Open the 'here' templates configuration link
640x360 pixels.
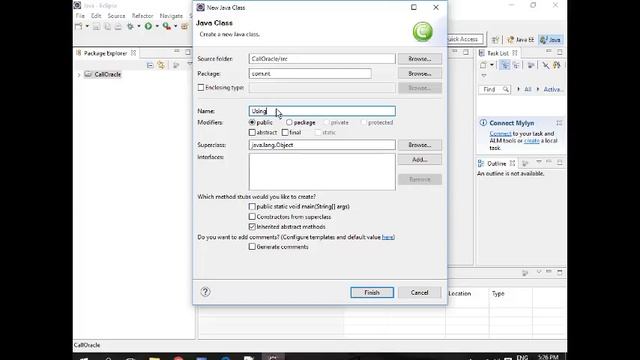click(x=388, y=237)
